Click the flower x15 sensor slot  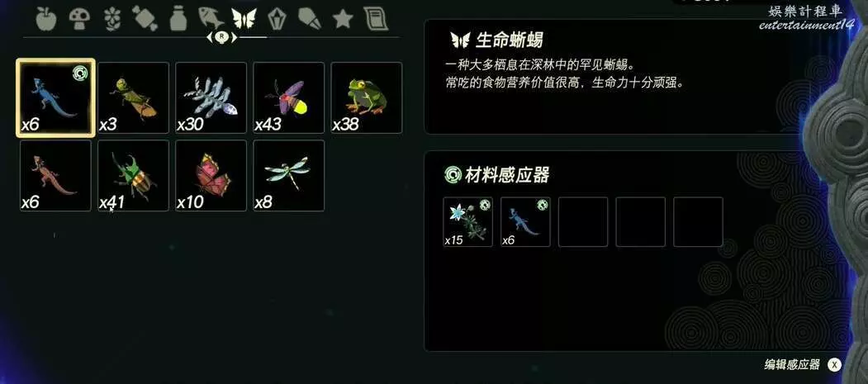coord(467,222)
